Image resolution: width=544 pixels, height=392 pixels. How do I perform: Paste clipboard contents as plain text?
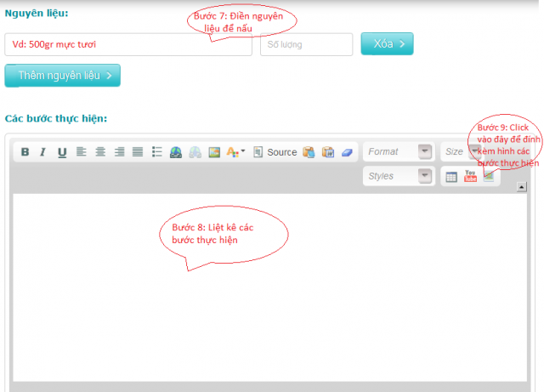pyautogui.click(x=309, y=152)
